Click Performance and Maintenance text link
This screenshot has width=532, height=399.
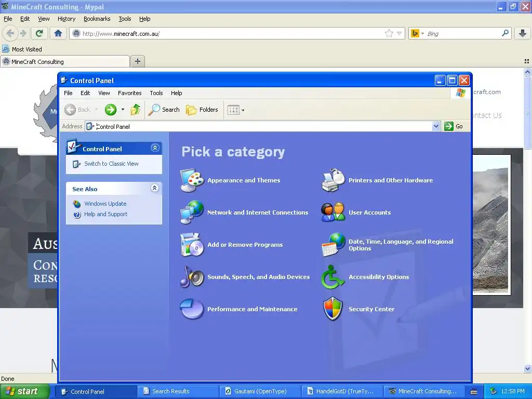[x=252, y=309]
